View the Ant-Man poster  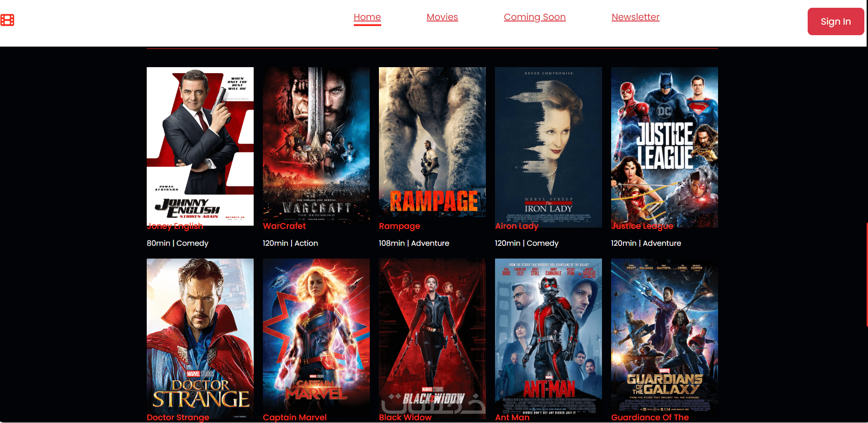click(548, 338)
